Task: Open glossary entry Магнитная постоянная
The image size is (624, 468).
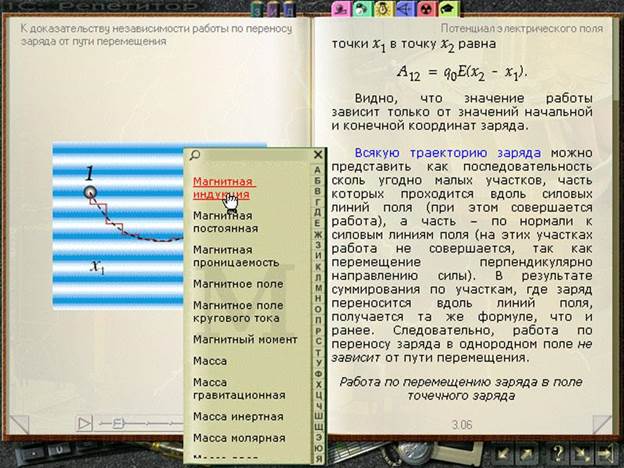Action: [x=226, y=222]
